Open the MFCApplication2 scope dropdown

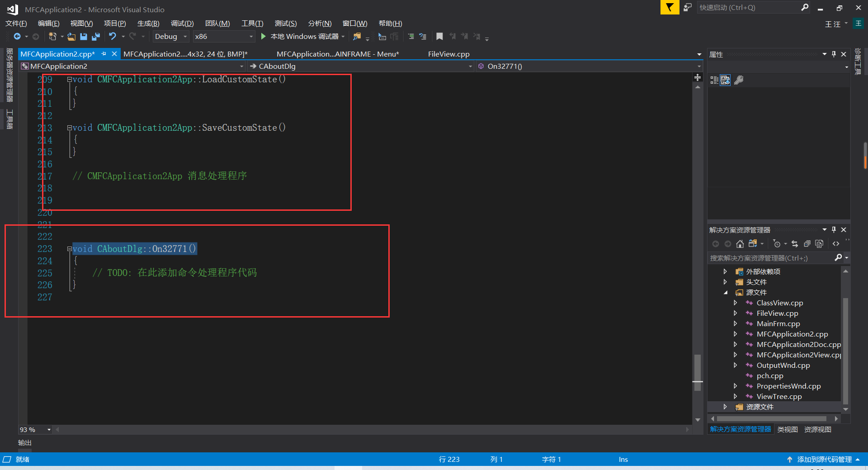(132, 66)
